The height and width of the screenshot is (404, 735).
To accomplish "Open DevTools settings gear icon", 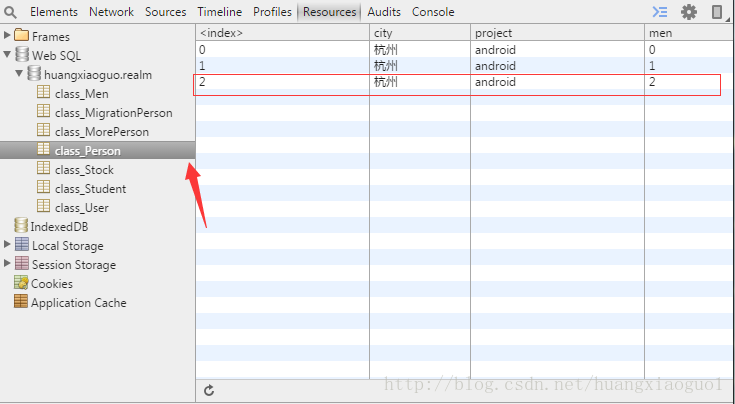I will coord(689,12).
